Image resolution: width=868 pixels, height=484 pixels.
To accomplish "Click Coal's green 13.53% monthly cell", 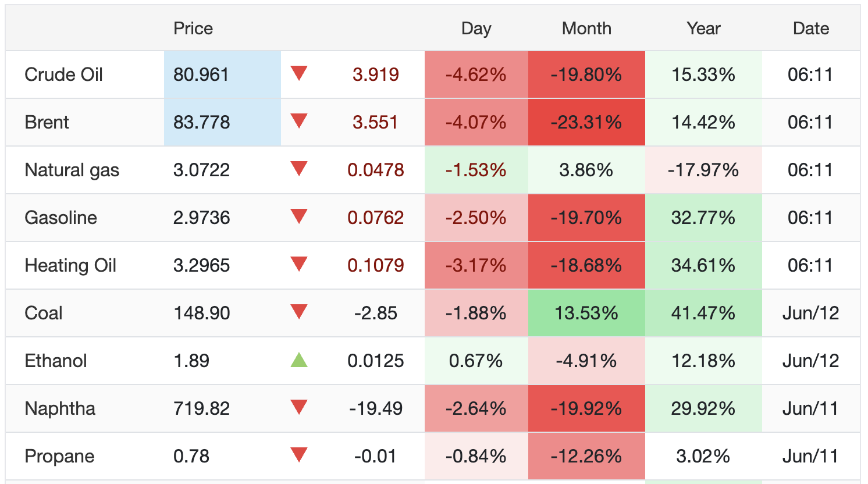I will pyautogui.click(x=586, y=313).
